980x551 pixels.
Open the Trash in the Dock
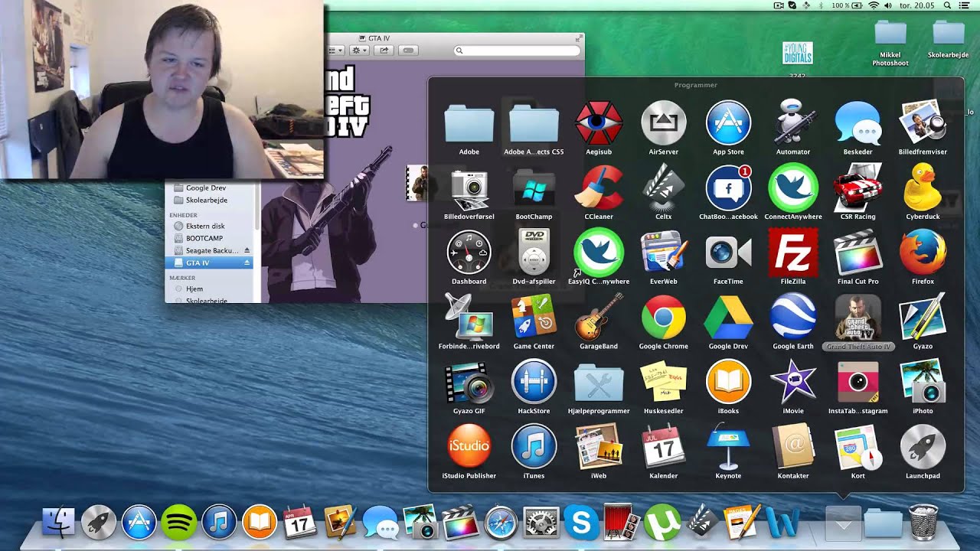(x=923, y=522)
